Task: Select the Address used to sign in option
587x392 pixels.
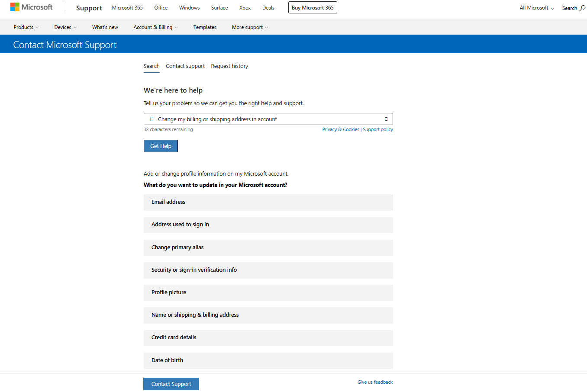Action: 268,225
